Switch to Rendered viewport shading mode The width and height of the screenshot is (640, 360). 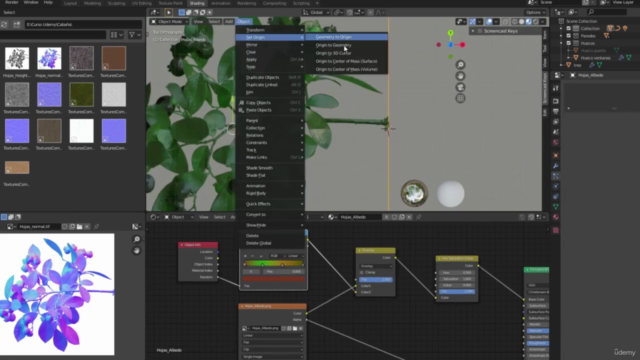click(x=536, y=22)
